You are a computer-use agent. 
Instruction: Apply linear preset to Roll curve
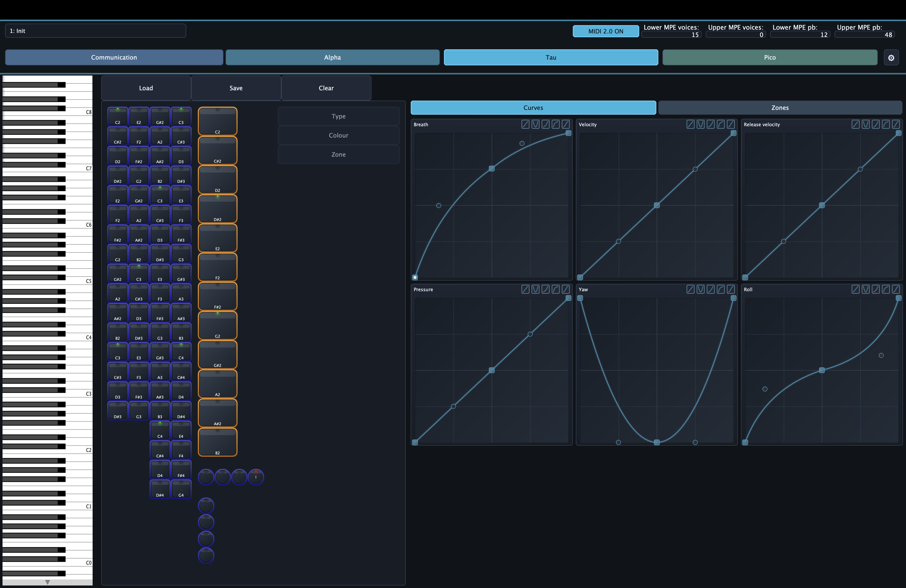coord(855,289)
